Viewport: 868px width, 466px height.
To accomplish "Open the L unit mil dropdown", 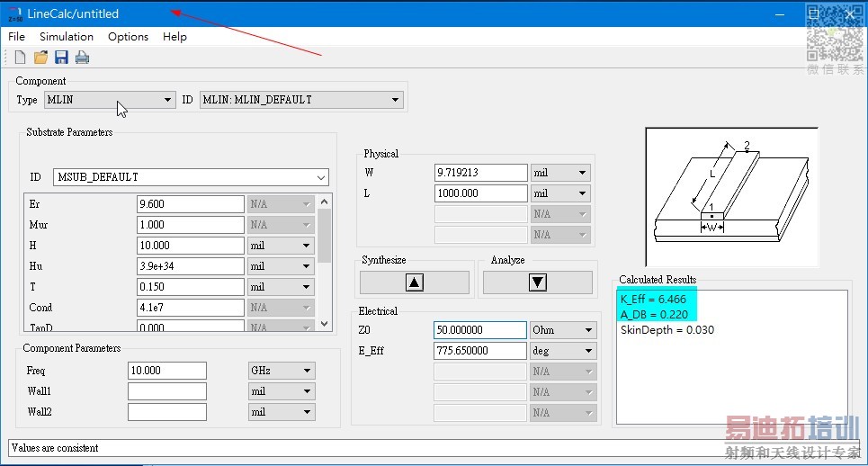I will (x=560, y=193).
